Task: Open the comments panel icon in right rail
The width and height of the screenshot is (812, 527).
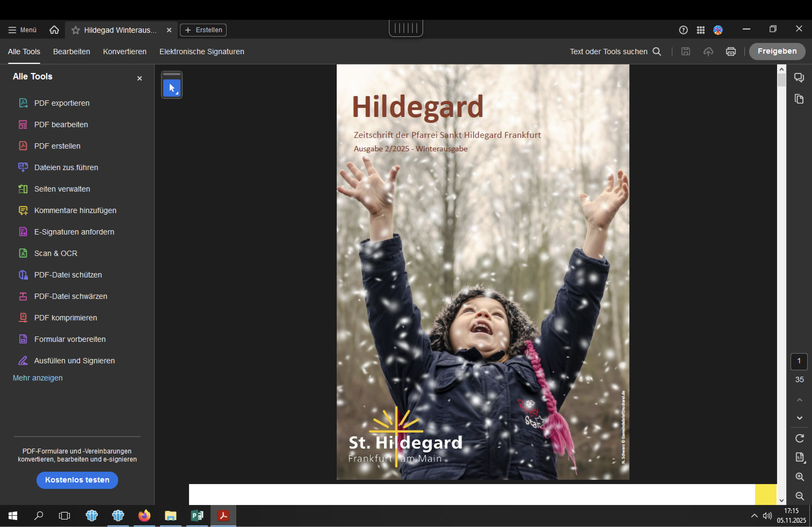Action: tap(799, 77)
